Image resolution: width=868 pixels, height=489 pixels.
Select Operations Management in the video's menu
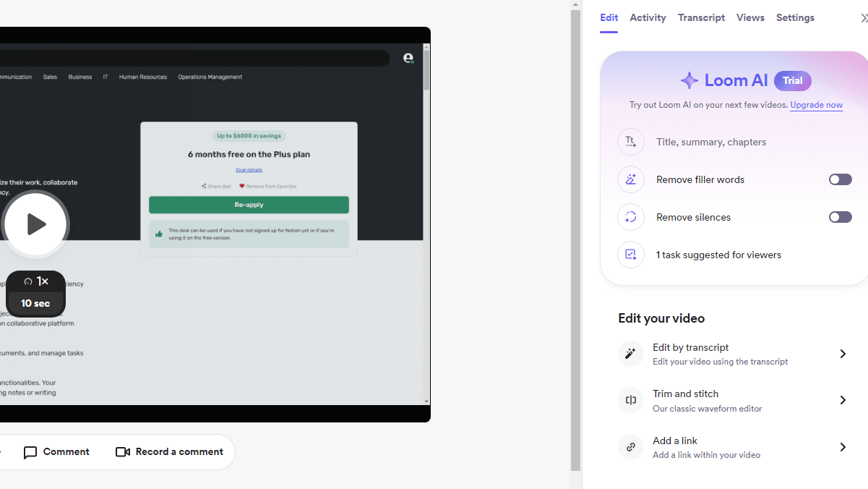[210, 77]
